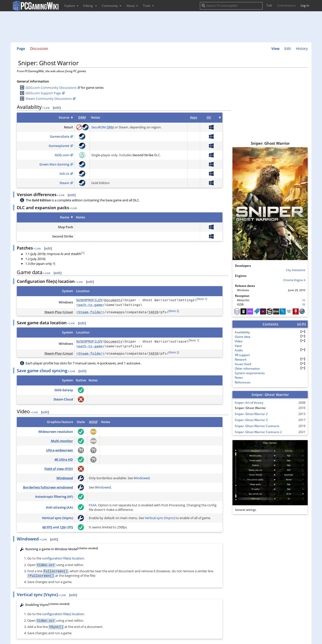This screenshot has height=644, width=322.
Task: Click the disc DRM icon in Retail row
Action: tap(79, 127)
